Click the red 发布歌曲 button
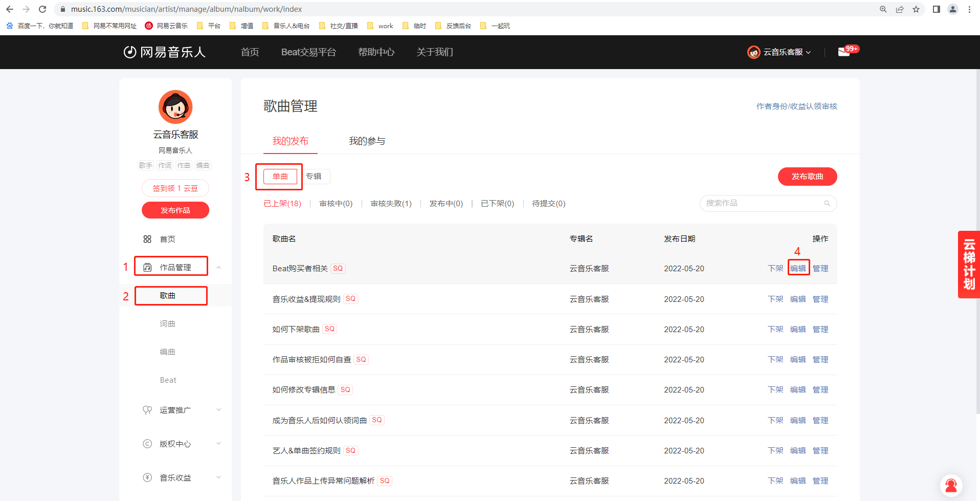 [x=807, y=177]
